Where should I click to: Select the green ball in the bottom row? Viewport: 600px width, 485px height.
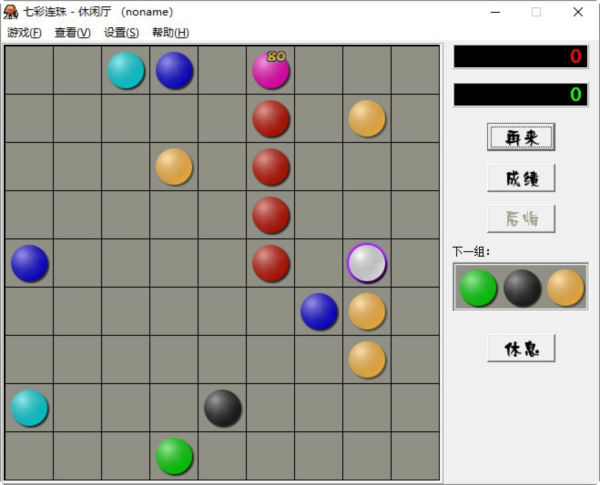(174, 456)
